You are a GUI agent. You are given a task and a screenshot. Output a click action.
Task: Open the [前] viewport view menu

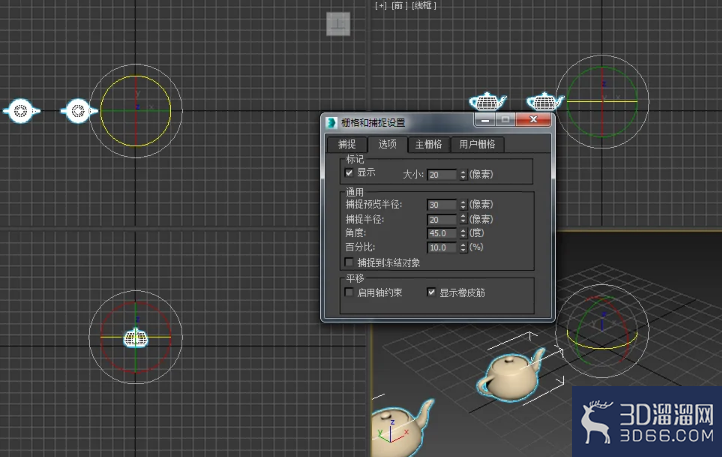(x=398, y=6)
